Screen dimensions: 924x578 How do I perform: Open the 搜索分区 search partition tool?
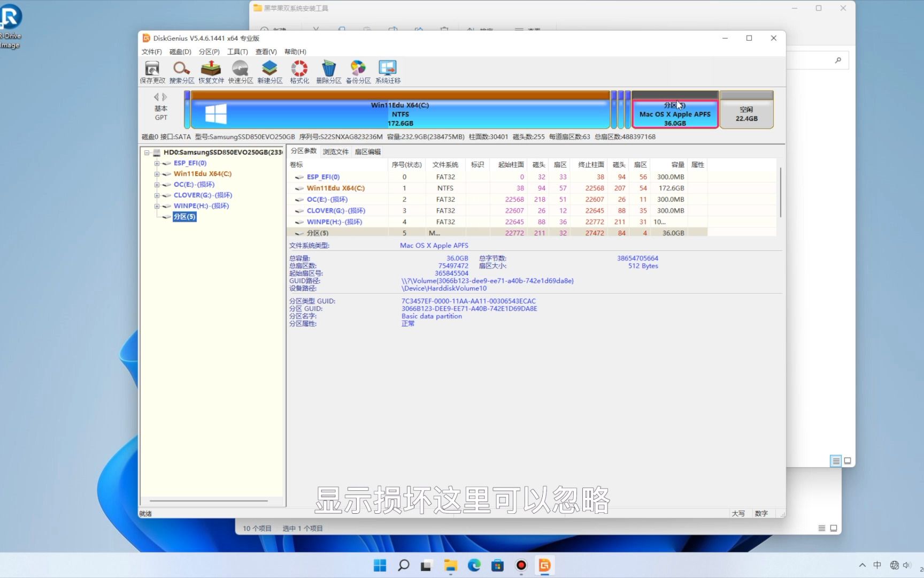click(182, 72)
